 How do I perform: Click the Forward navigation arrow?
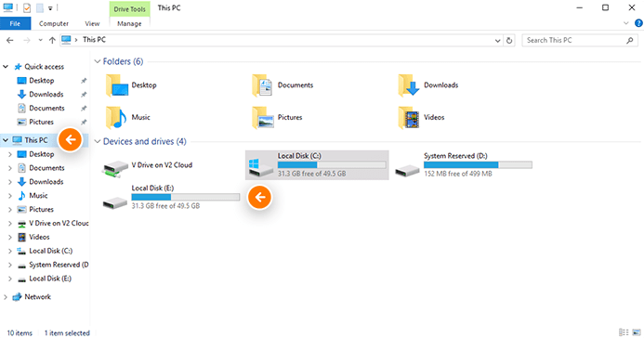coord(27,40)
